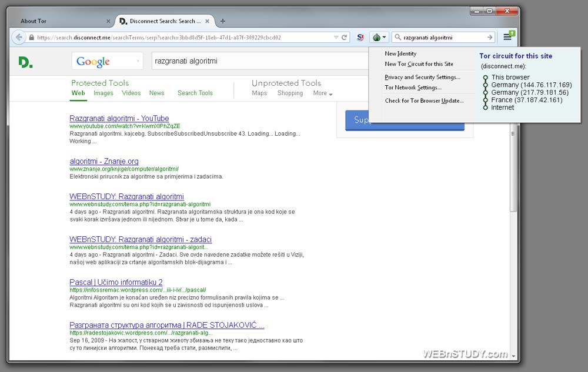Click www.youtube.com/watch?v=KwmXlPhZqZE URL text
Viewport: 588px width, 372px height.
click(x=125, y=126)
